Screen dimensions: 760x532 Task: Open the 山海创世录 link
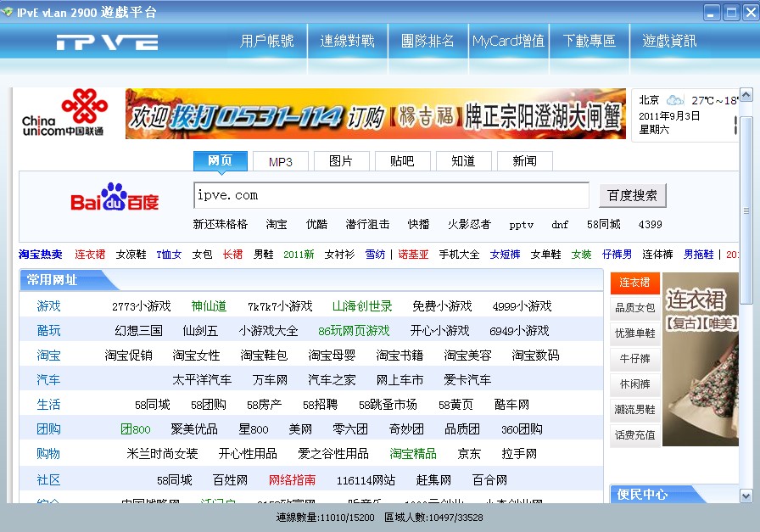coord(362,306)
